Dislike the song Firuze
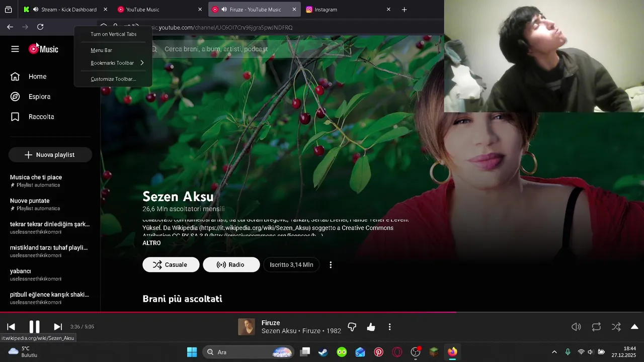 [352, 327]
